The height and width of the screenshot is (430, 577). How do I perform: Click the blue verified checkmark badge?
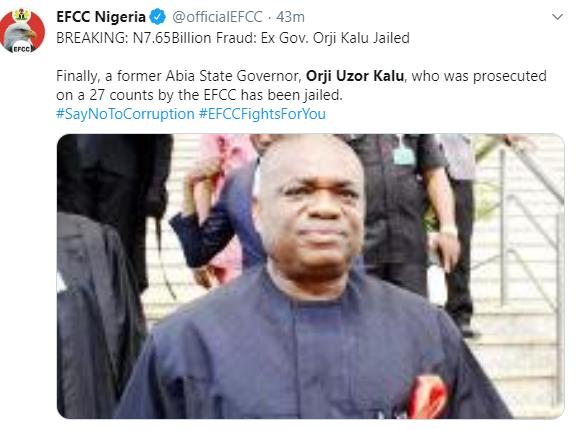[157, 17]
